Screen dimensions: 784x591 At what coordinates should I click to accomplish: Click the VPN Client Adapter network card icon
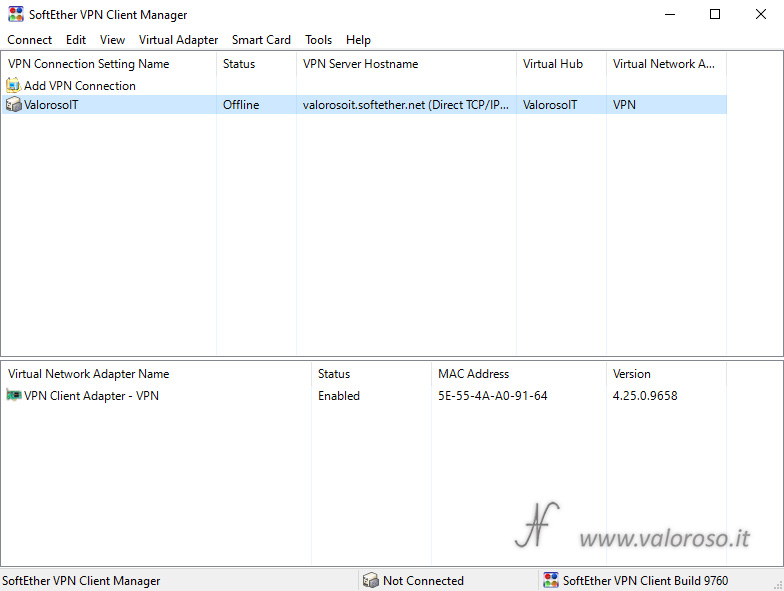14,396
